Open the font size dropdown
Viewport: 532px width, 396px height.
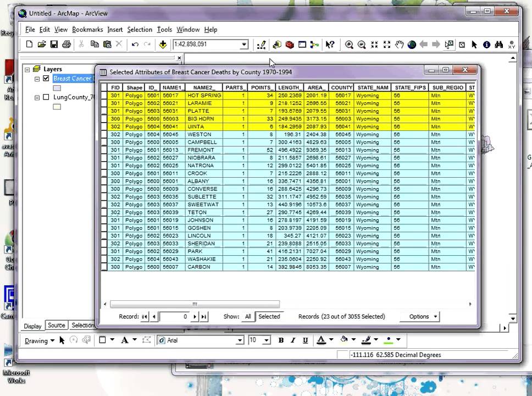tap(267, 340)
